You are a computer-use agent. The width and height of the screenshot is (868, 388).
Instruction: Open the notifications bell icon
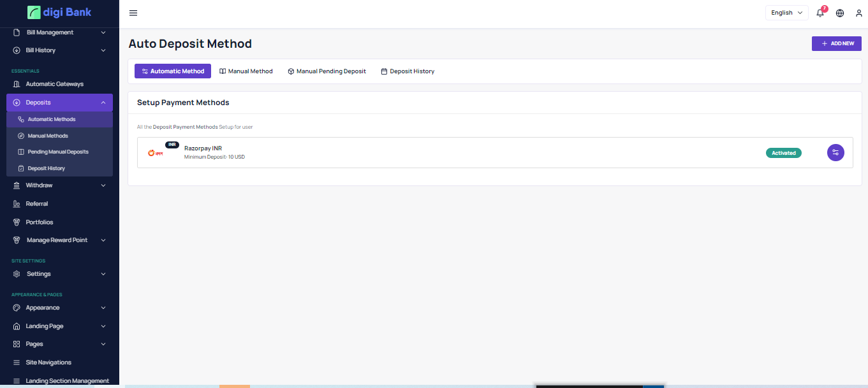(x=820, y=13)
